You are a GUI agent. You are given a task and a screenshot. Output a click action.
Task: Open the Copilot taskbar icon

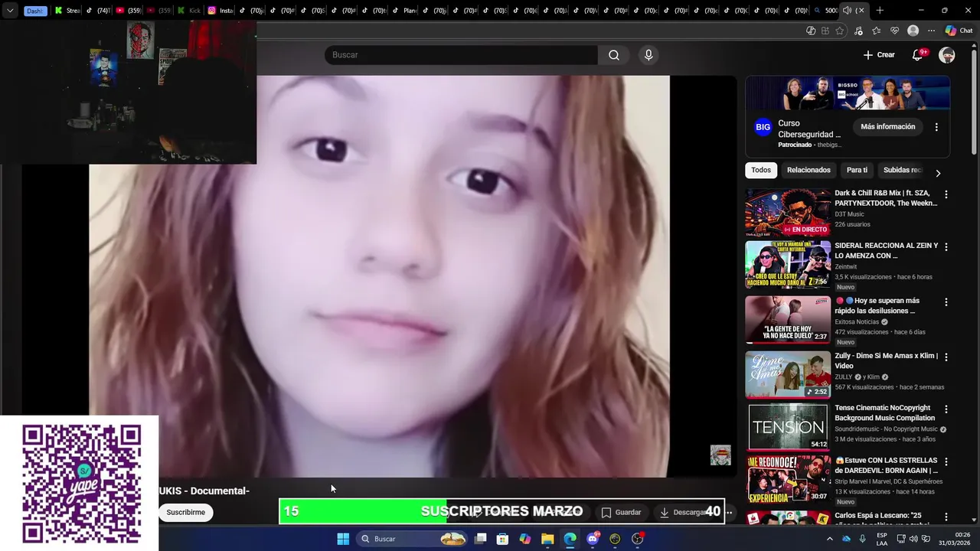(524, 539)
